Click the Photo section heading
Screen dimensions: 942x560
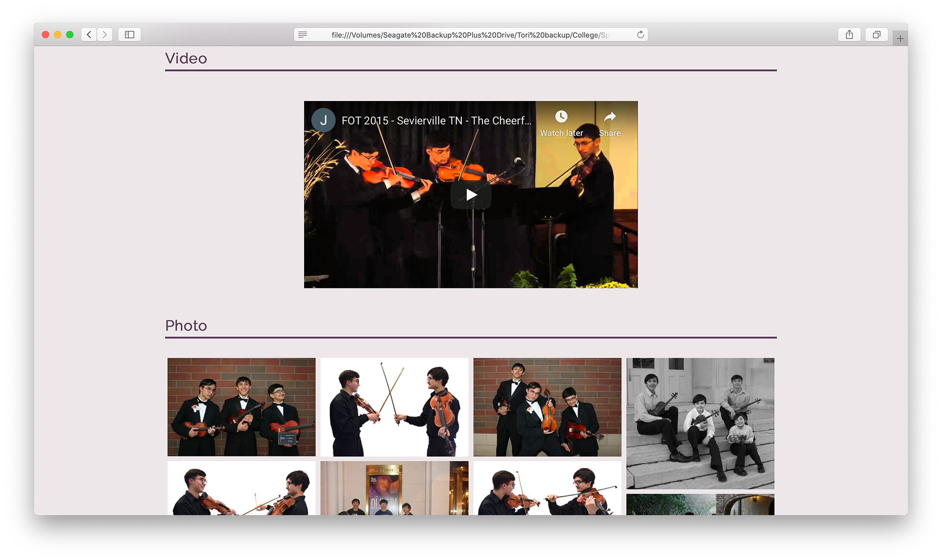186,326
